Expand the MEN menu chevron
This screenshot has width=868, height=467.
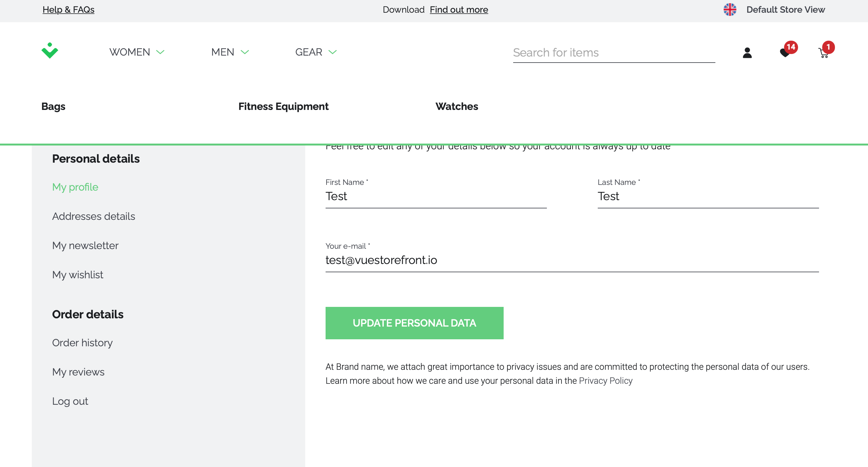[x=245, y=52]
